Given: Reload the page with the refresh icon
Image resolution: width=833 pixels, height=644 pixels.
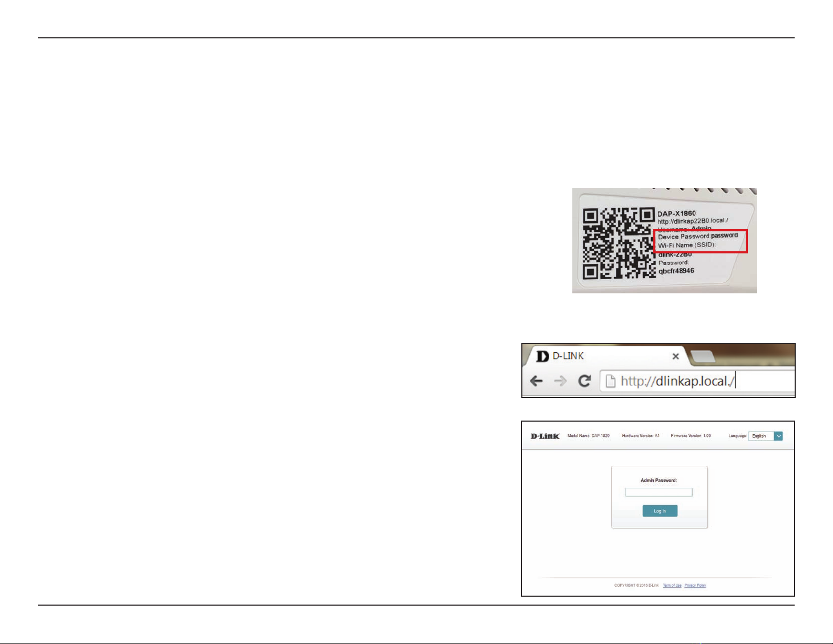Looking at the screenshot, I should (584, 381).
